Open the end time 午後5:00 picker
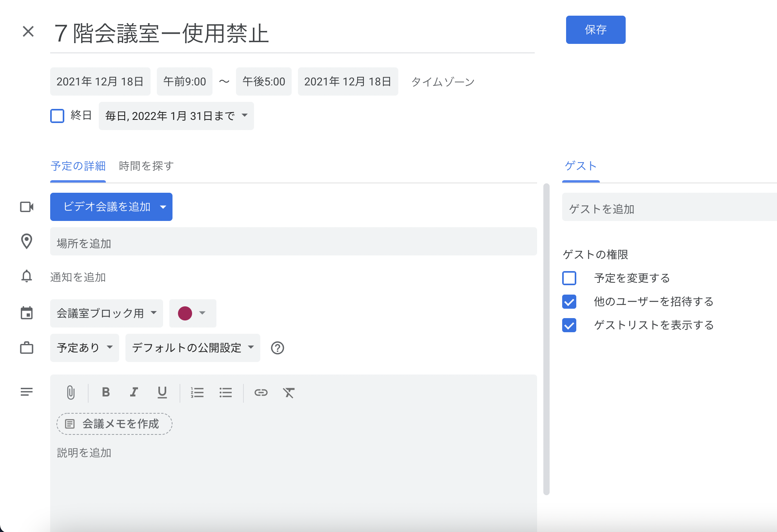Viewport: 777px width, 532px height. pos(264,81)
